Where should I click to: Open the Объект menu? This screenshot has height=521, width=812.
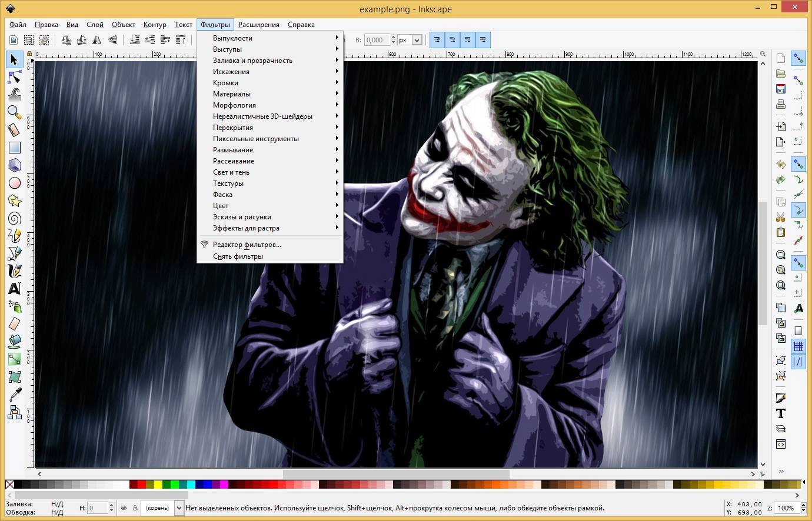[124, 25]
